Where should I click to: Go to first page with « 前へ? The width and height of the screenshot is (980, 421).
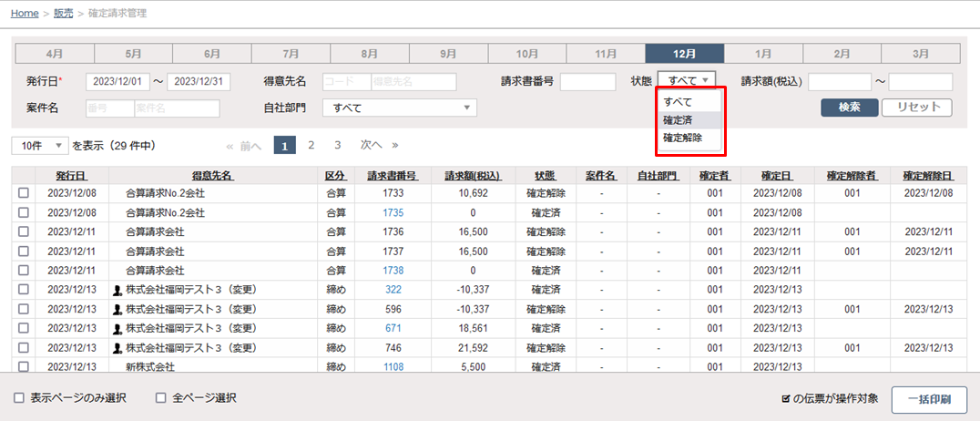pos(243,145)
